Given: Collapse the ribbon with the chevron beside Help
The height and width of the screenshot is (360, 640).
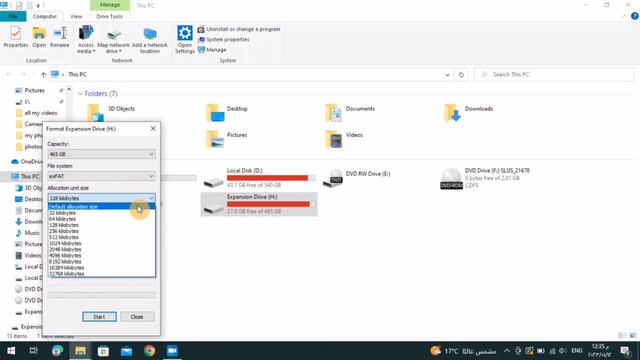Looking at the screenshot, I should tap(624, 16).
